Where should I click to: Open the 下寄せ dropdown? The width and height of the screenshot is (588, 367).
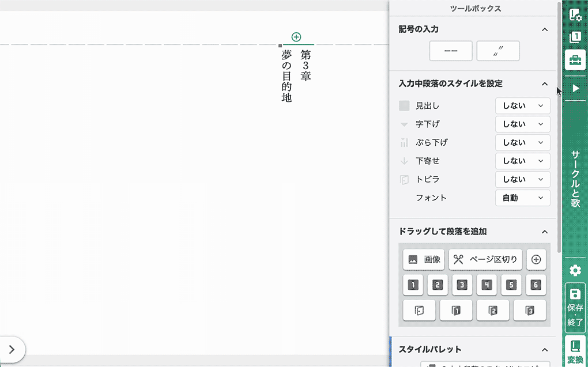[x=523, y=161]
